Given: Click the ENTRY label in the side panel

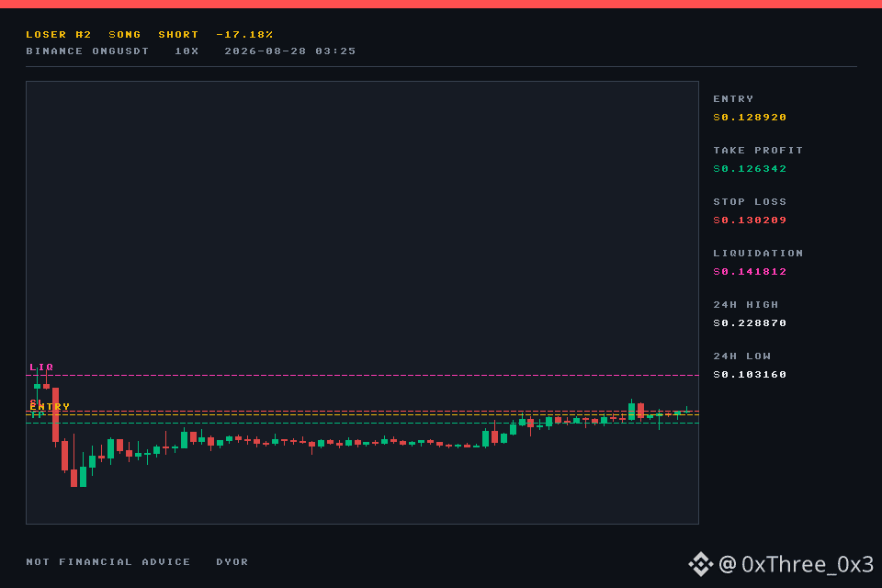Looking at the screenshot, I should tap(733, 98).
